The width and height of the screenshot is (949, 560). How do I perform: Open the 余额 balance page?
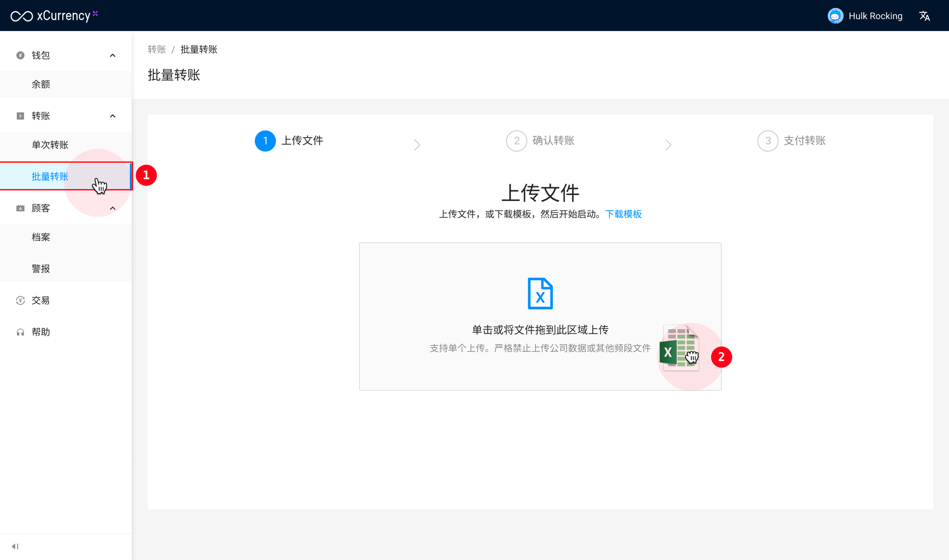(41, 84)
